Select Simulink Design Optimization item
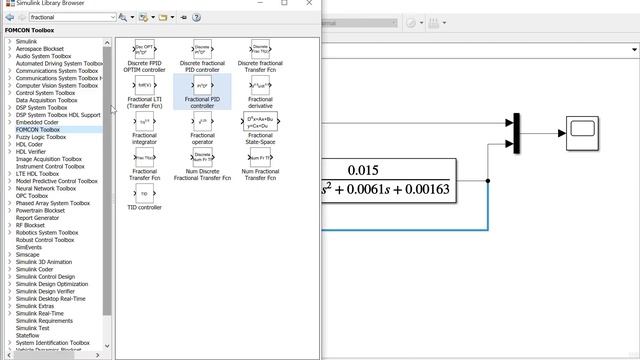 [x=52, y=284]
